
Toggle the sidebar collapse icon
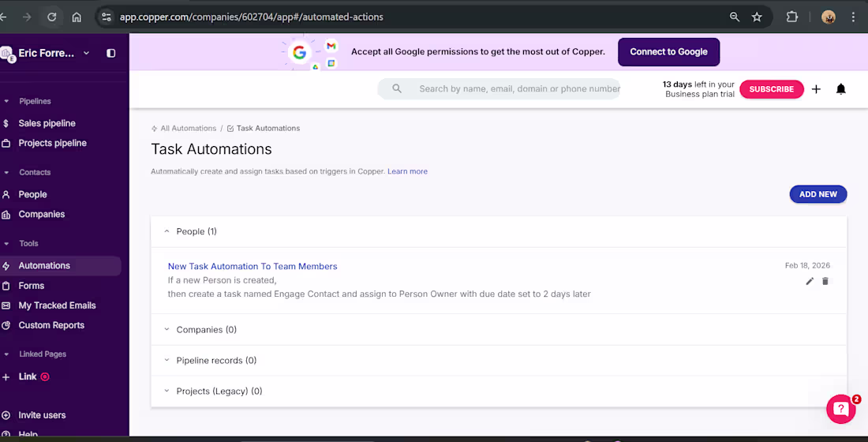pos(110,53)
